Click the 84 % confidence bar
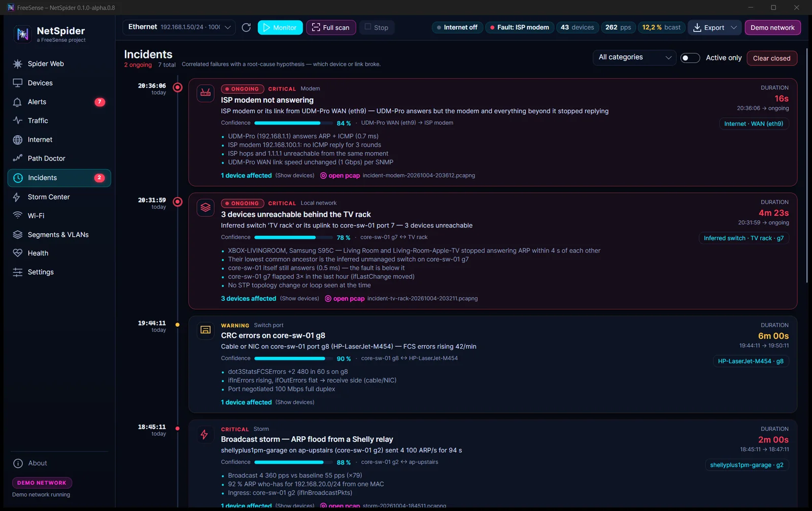Screen dimensions: 812x511 click(293, 123)
